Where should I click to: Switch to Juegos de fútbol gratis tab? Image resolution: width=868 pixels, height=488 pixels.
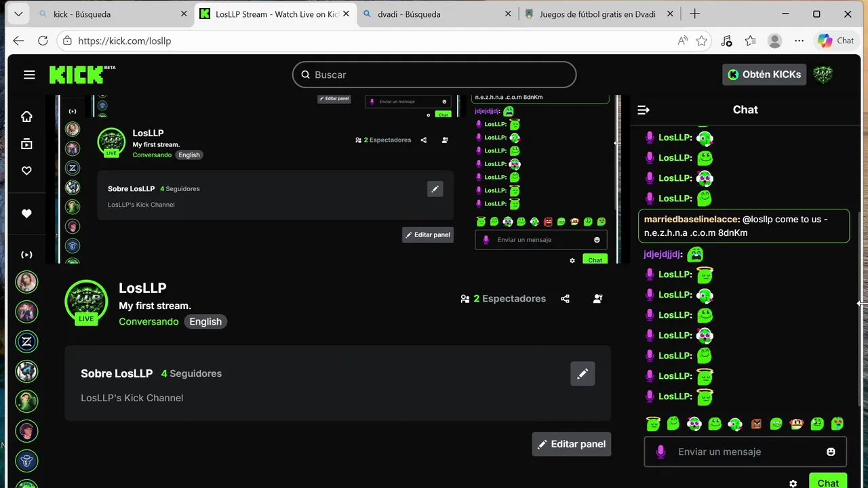pyautogui.click(x=599, y=14)
